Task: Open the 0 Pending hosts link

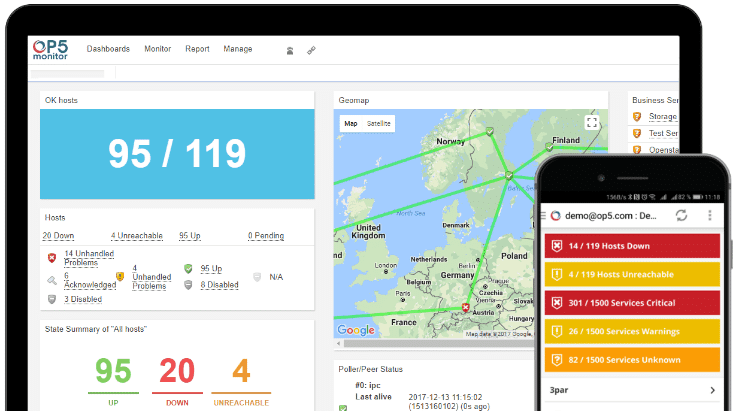Action: (x=266, y=236)
